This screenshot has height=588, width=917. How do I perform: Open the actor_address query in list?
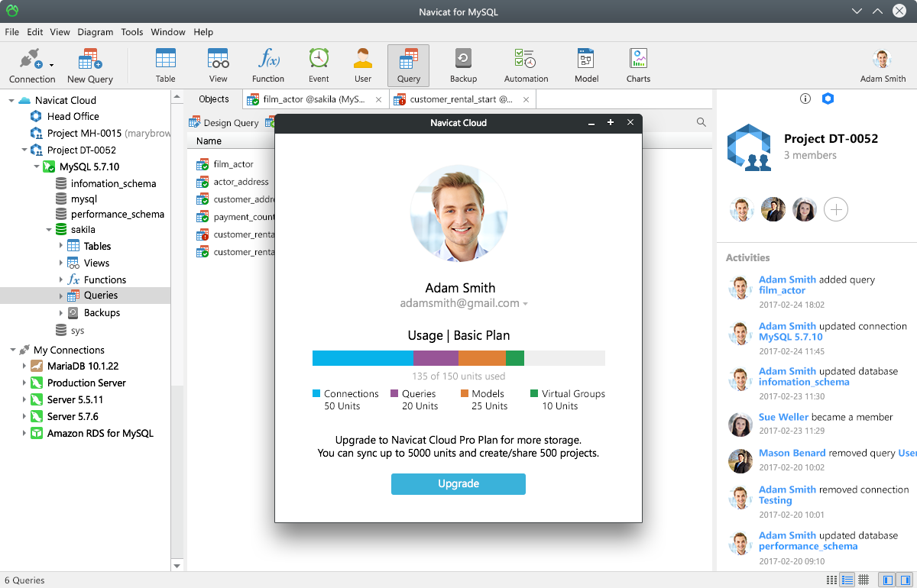coord(241,182)
